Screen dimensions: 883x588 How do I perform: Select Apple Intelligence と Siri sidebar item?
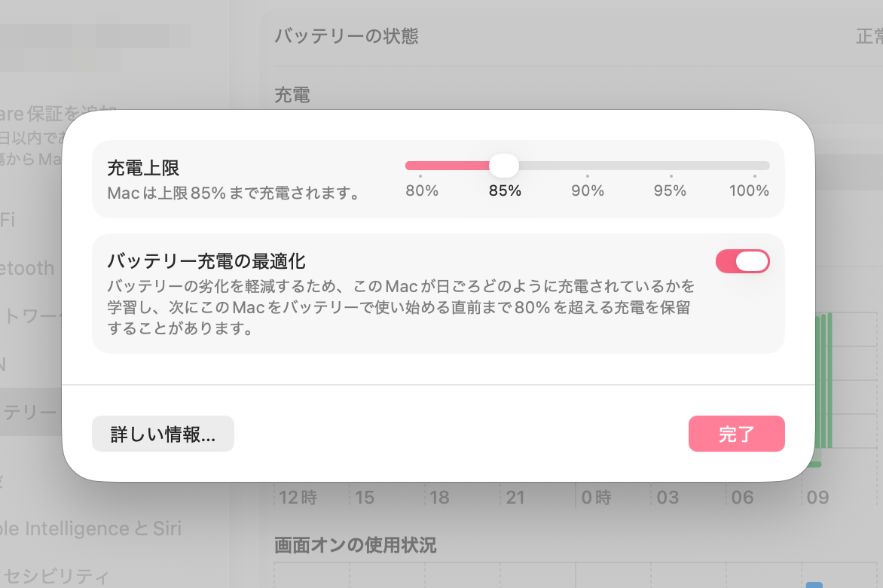pos(90,529)
